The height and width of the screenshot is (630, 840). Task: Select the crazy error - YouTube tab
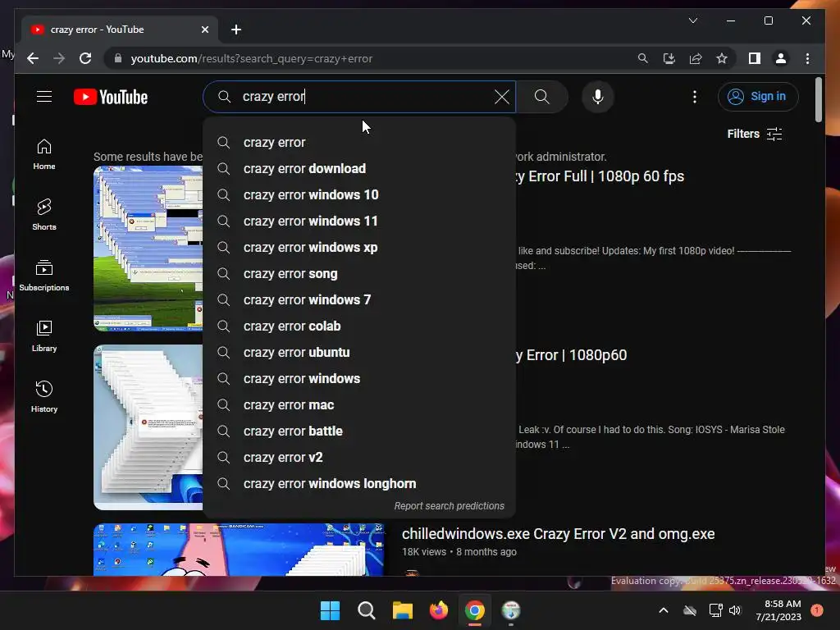click(120, 30)
